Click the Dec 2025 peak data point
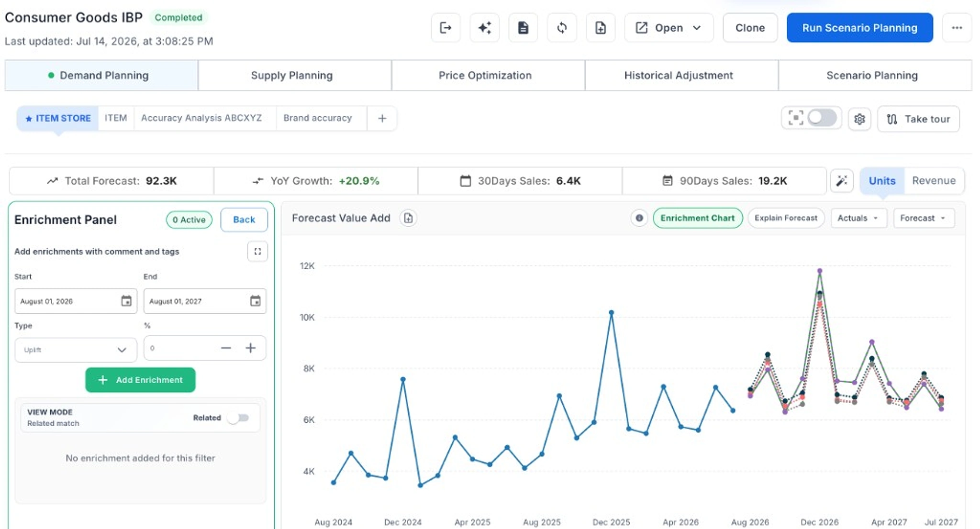The height and width of the screenshot is (529, 980). pyautogui.click(x=611, y=313)
